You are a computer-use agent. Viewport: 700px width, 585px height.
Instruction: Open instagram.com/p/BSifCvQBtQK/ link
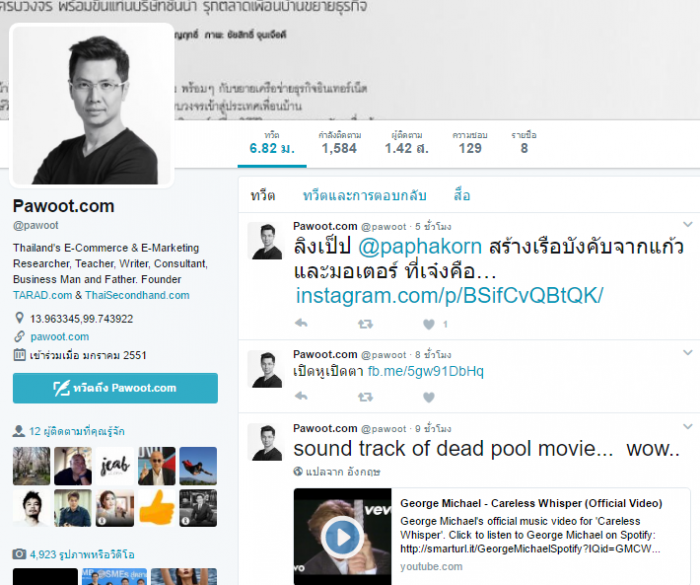[450, 296]
